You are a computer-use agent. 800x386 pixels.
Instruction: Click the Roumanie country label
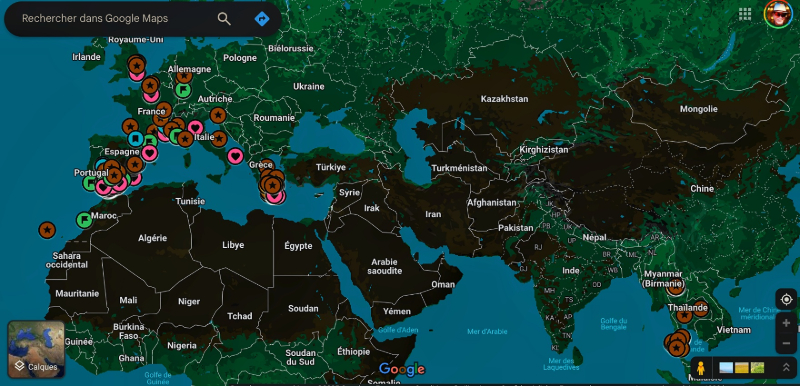pos(274,118)
